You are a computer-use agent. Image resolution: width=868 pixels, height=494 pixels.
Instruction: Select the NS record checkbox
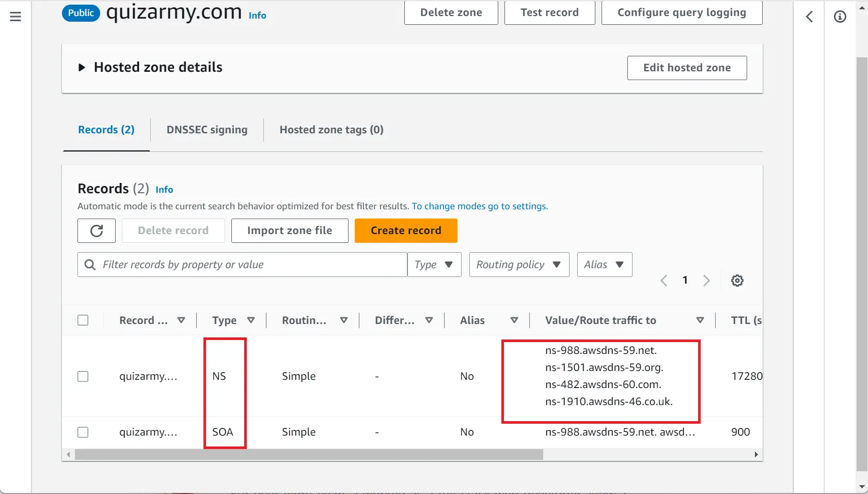coord(83,376)
